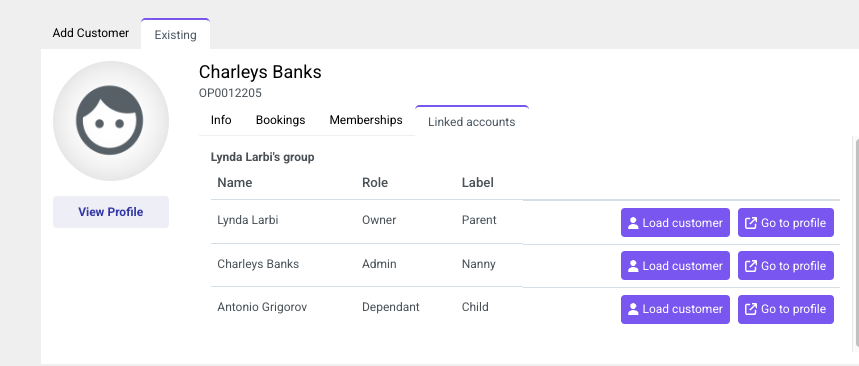Select the Existing tab
This screenshot has height=366, width=859.
coord(175,35)
